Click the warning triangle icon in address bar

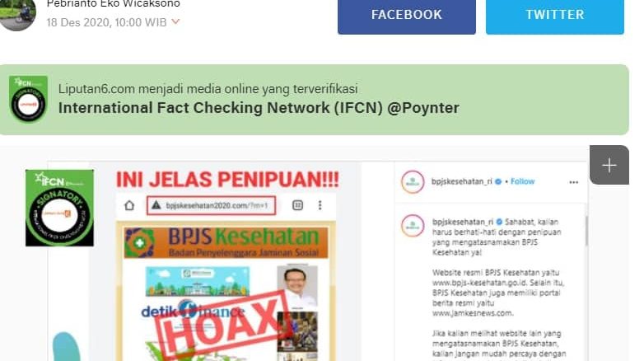click(x=156, y=205)
